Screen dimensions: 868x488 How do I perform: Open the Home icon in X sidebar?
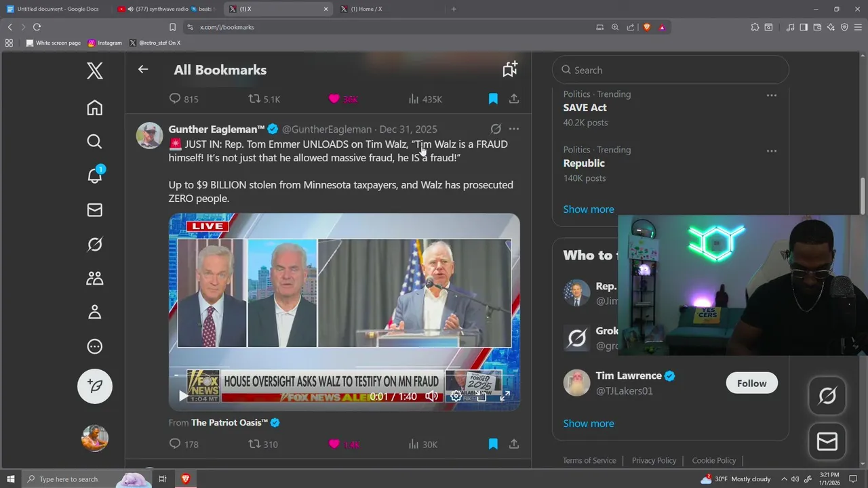click(x=95, y=108)
